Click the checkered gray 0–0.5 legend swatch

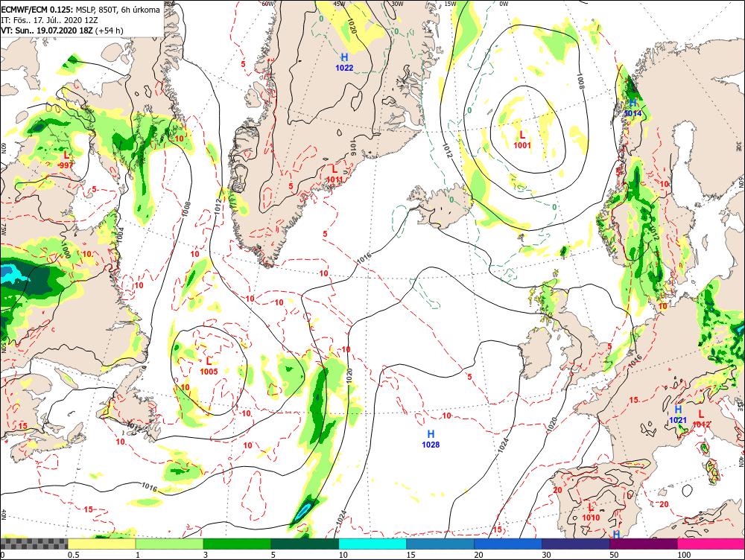point(34,544)
